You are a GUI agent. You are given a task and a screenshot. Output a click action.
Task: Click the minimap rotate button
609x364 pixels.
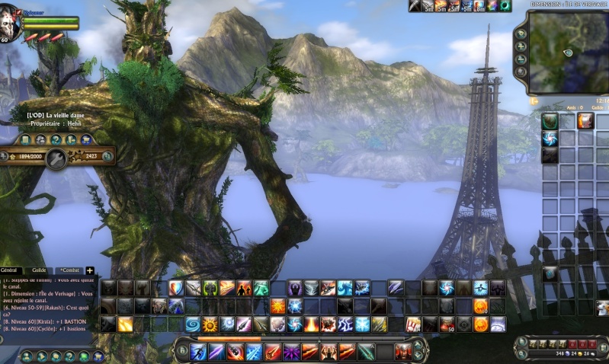click(521, 34)
